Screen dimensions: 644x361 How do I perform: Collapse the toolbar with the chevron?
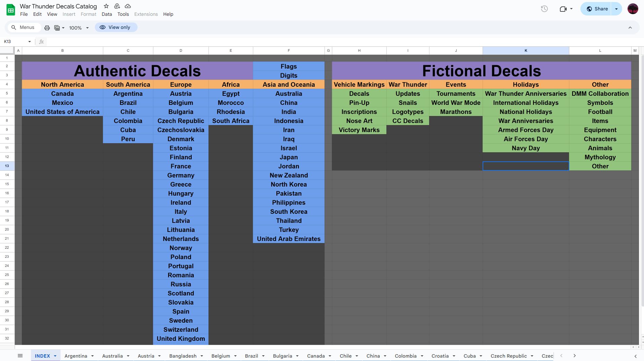pyautogui.click(x=630, y=28)
